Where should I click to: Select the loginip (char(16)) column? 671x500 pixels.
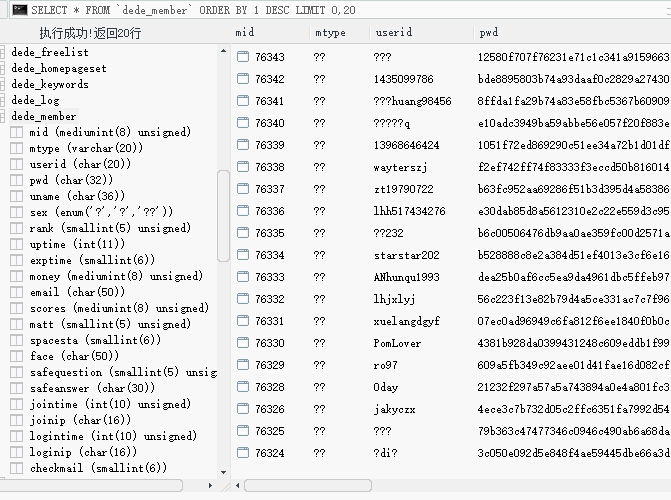[x=83, y=452]
